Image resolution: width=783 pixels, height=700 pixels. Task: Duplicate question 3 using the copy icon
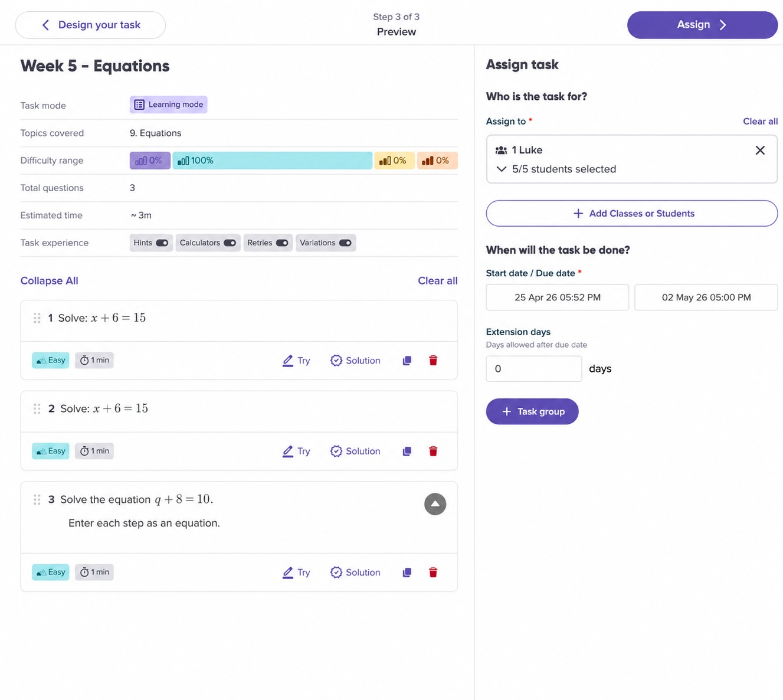[x=407, y=573]
